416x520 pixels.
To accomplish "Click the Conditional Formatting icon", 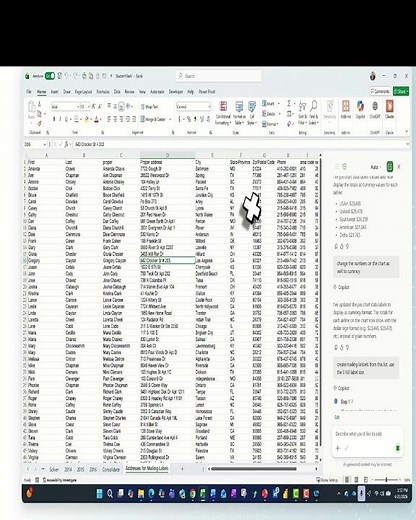I will [x=223, y=107].
